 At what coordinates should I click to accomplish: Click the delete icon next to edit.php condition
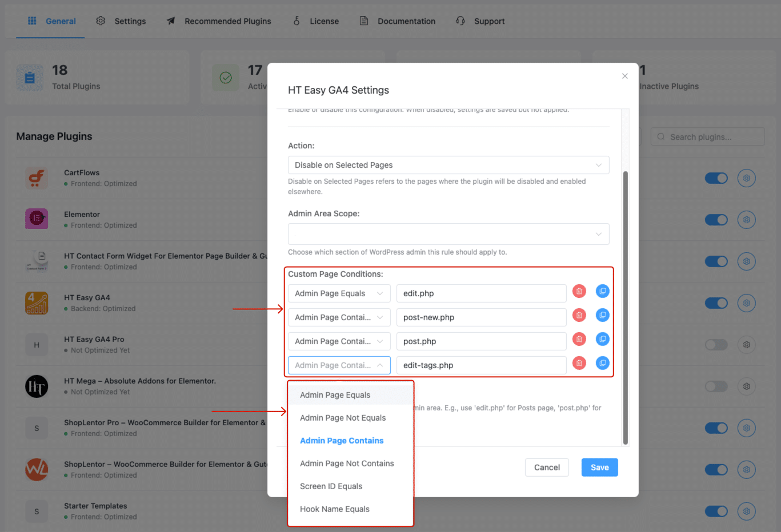[579, 291]
